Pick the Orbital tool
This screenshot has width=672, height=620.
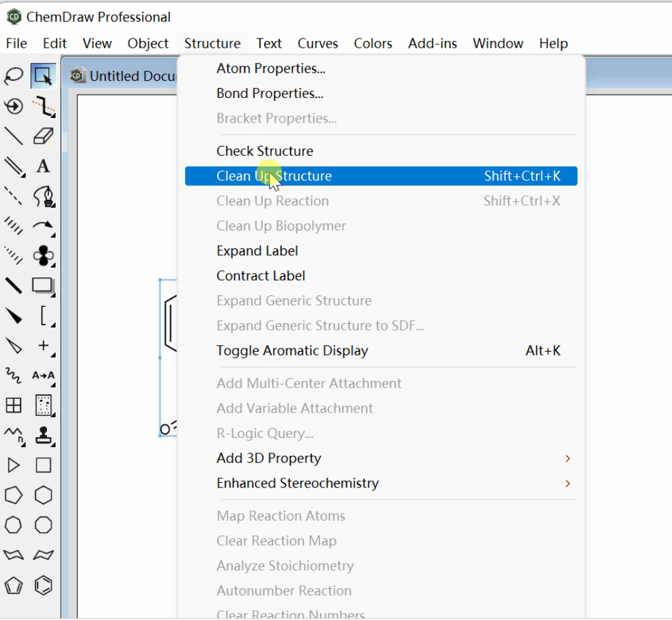pyautogui.click(x=43, y=255)
